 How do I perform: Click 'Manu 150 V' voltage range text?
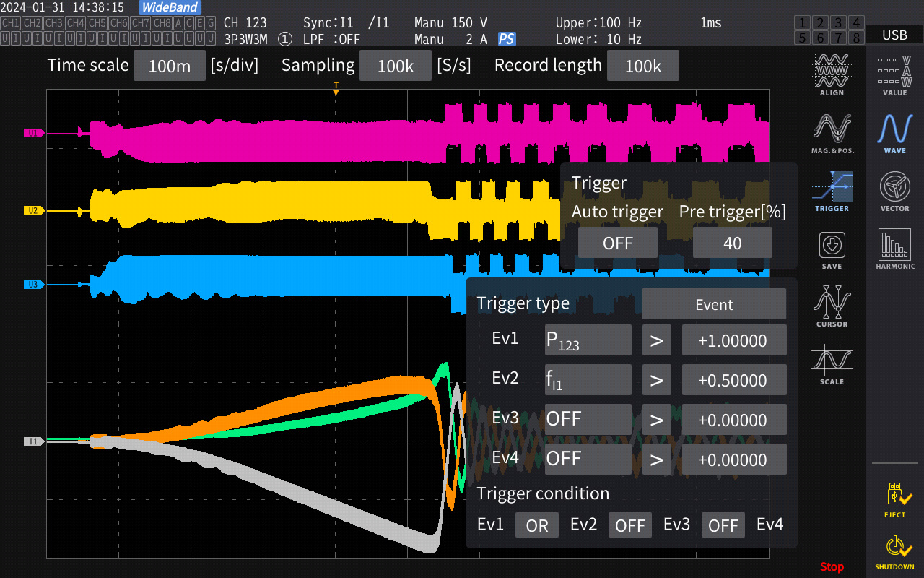pyautogui.click(x=451, y=22)
